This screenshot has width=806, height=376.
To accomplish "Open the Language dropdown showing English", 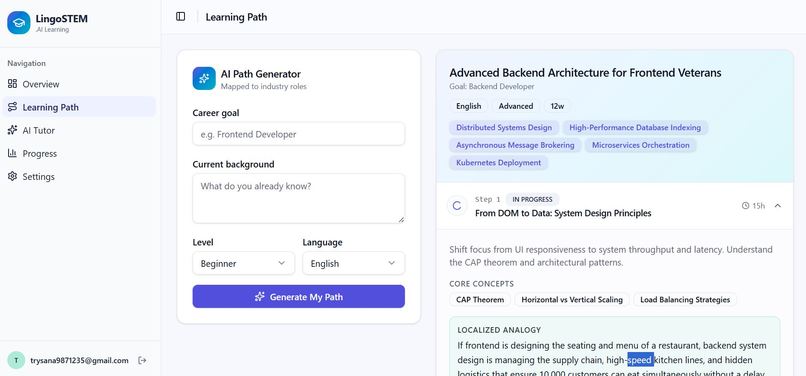I will [354, 263].
